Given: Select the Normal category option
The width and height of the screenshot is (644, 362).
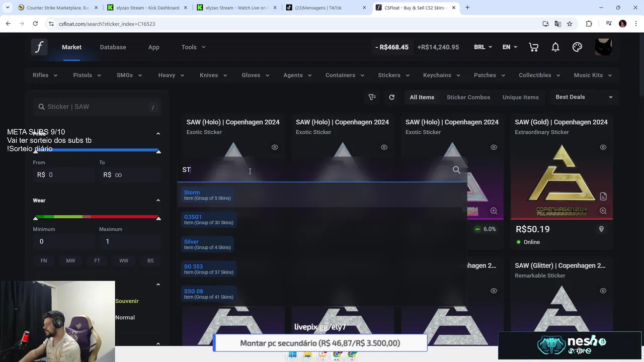Looking at the screenshot, I should (125, 317).
